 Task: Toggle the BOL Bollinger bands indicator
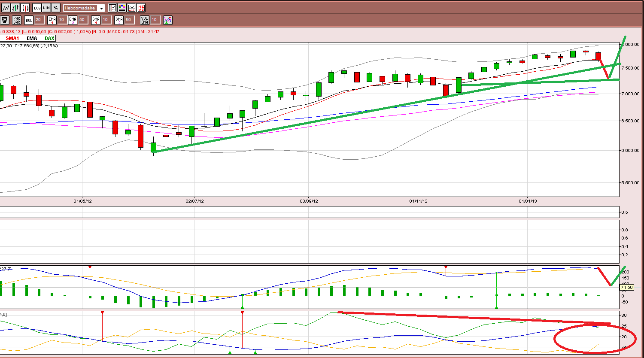click(29, 20)
